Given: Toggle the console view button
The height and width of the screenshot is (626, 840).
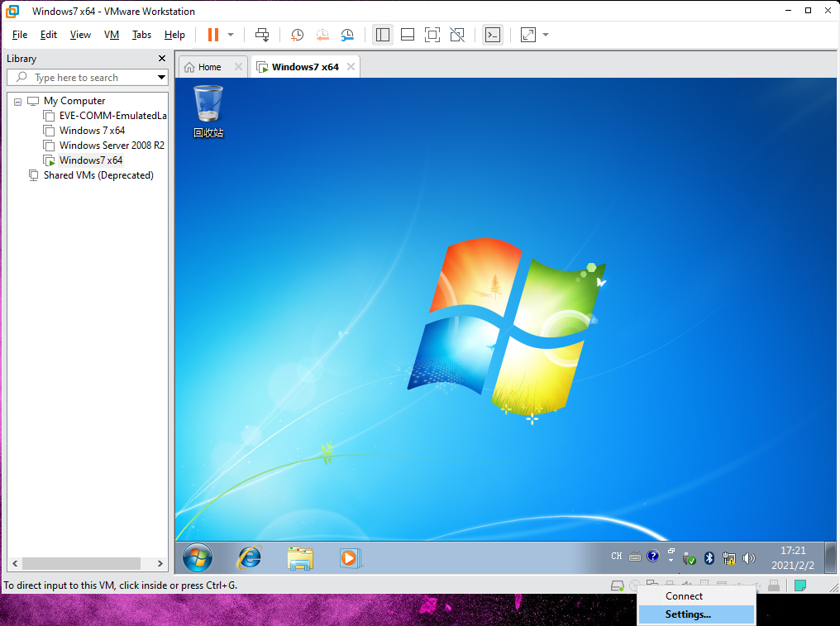Looking at the screenshot, I should [493, 35].
